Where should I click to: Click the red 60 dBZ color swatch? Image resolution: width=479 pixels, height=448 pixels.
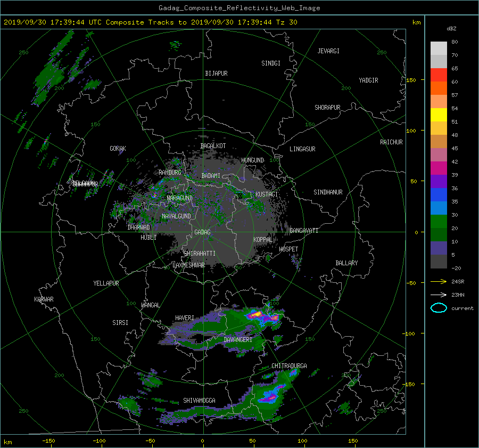tap(439, 75)
